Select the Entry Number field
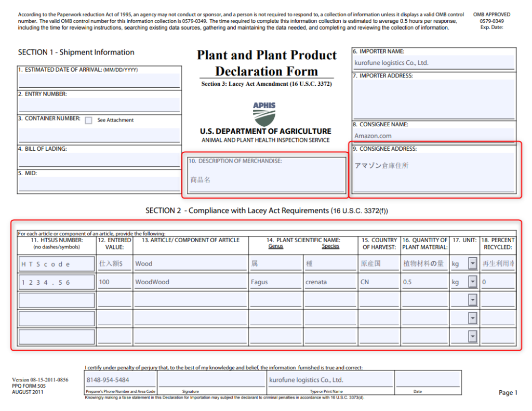Viewport: 532px width, 411px height. pos(99,105)
